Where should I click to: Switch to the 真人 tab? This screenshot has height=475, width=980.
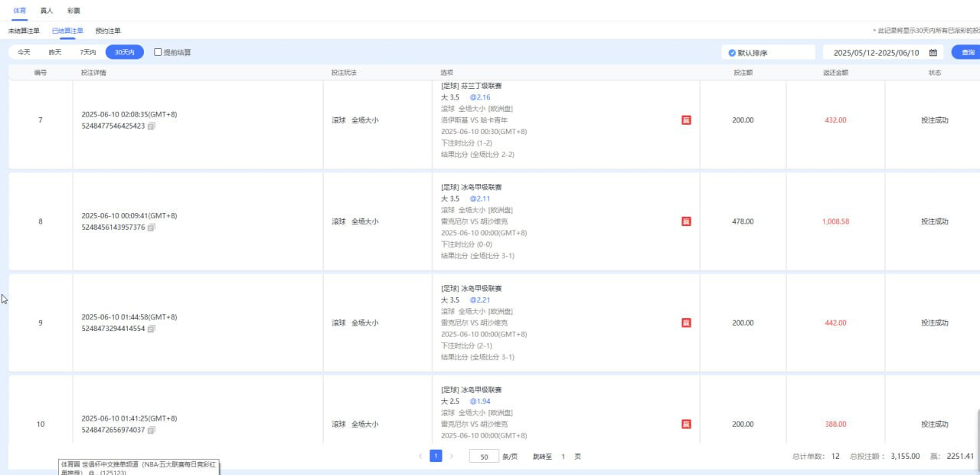tap(47, 11)
